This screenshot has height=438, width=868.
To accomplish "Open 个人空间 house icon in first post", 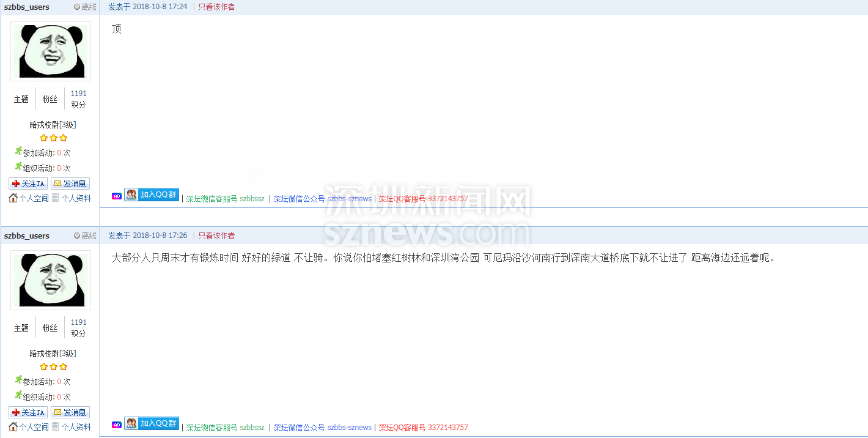I will coord(13,198).
